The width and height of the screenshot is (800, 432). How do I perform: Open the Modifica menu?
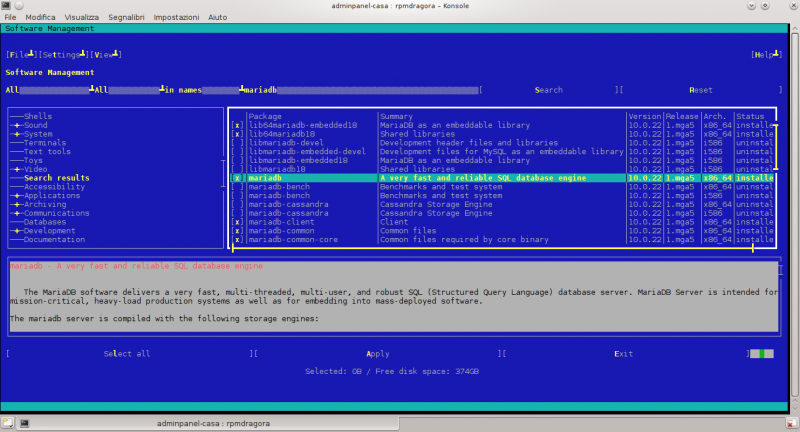(x=40, y=17)
